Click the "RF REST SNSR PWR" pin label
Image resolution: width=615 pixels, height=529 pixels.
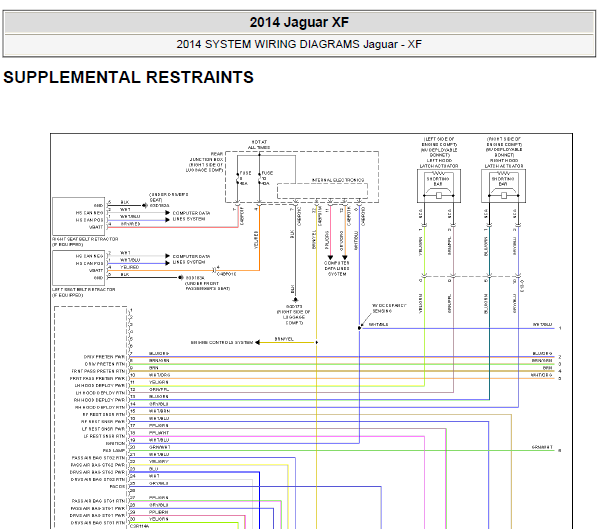(x=103, y=422)
